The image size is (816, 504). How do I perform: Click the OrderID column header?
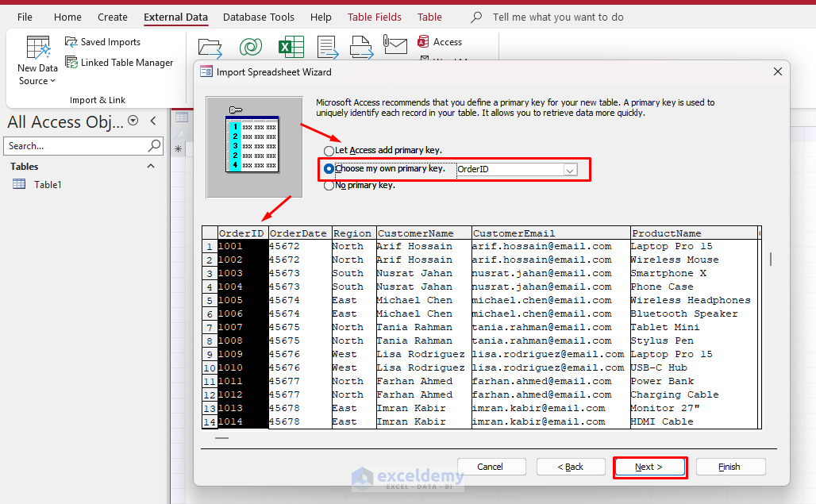coord(242,233)
